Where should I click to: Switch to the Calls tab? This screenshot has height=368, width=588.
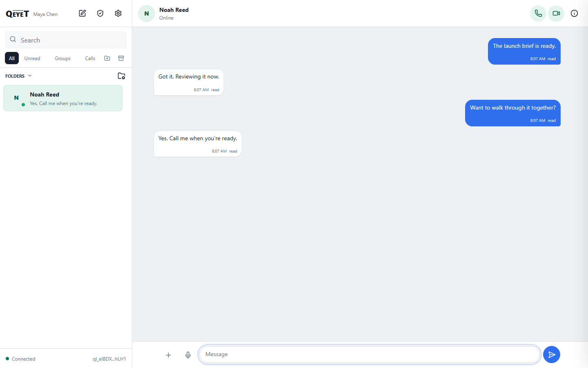90,58
